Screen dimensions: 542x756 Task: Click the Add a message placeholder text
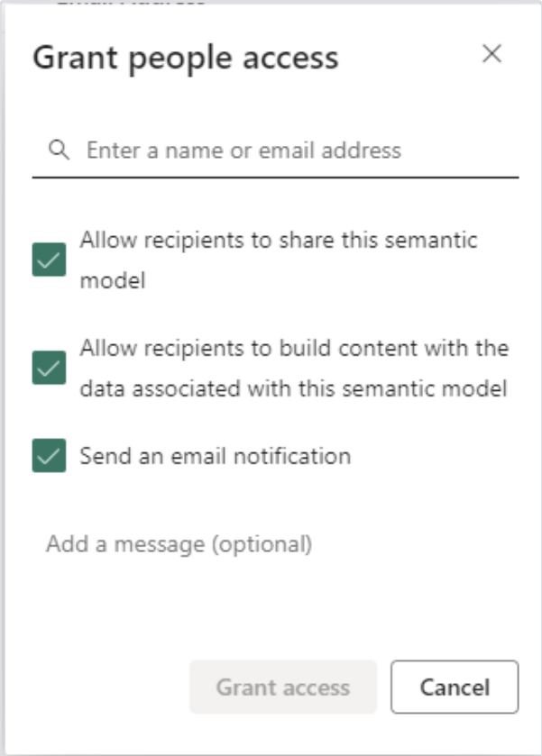(179, 544)
